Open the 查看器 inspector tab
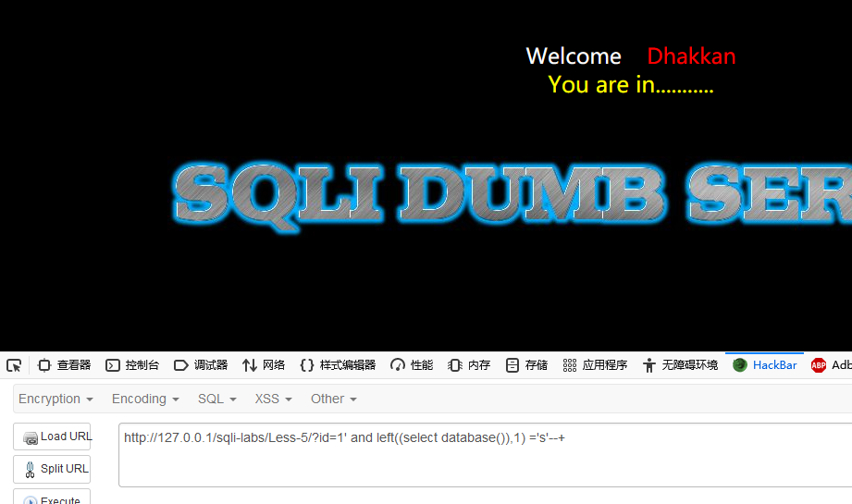The image size is (852, 504). [x=64, y=365]
